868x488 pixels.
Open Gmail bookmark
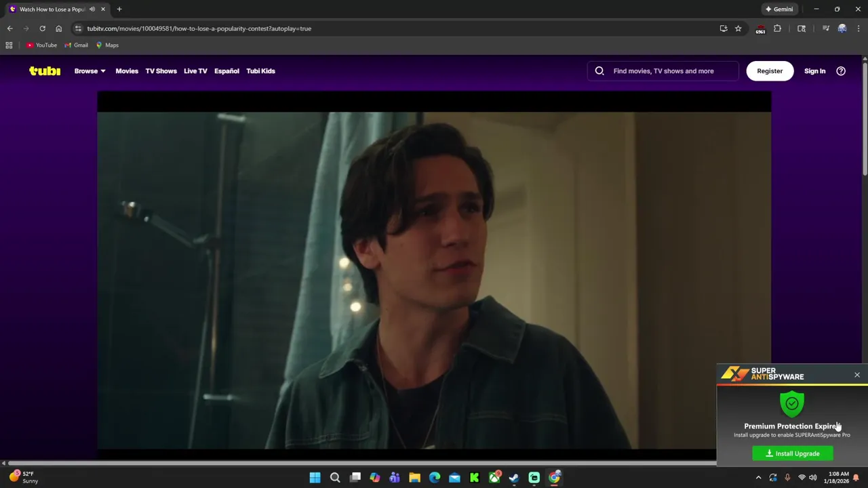click(x=77, y=45)
